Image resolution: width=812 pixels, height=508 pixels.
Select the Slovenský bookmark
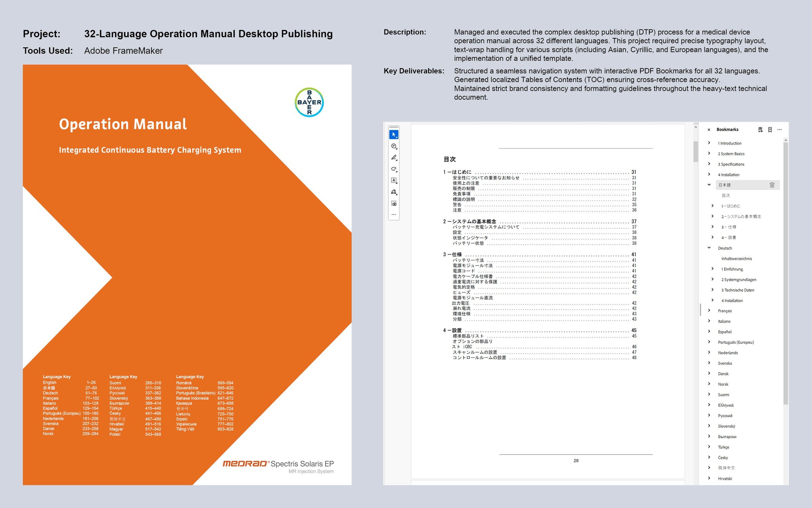(x=726, y=426)
